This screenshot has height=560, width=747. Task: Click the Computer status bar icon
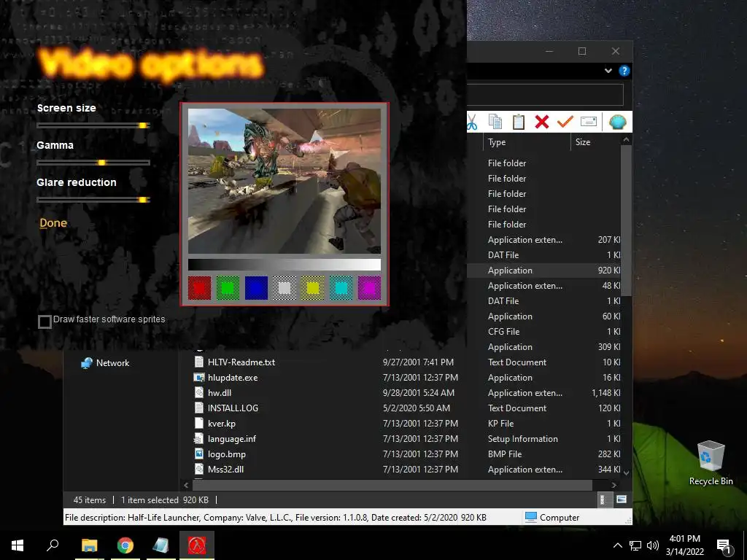pos(531,517)
